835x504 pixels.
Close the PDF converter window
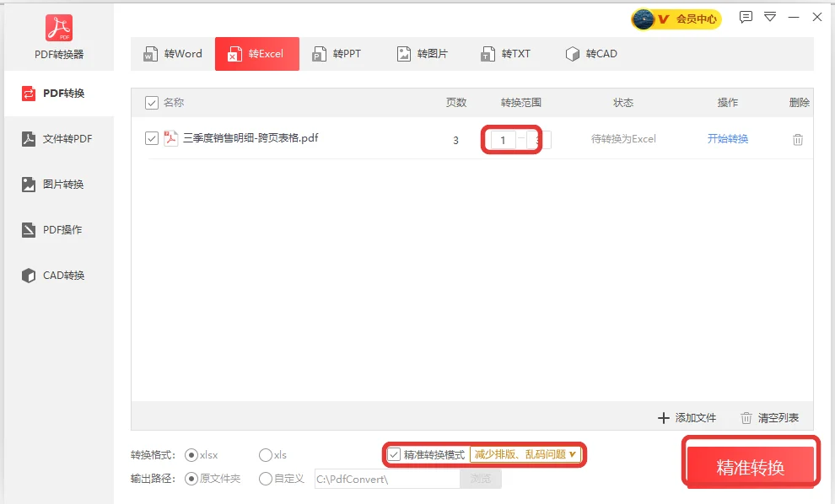coord(817,17)
